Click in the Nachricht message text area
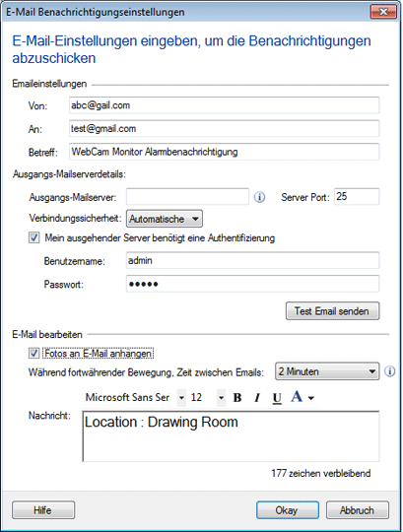Image resolution: width=403 pixels, height=532 pixels. tap(231, 436)
